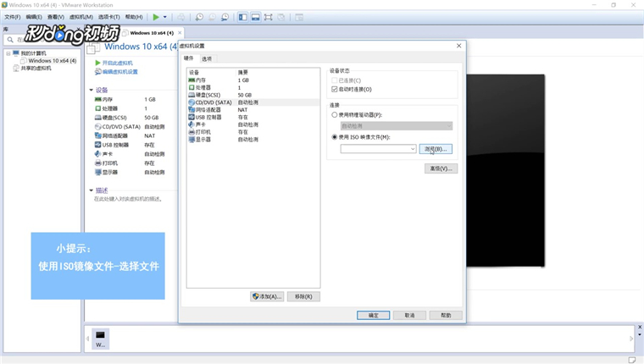Select USB 控制器 row icon in dialog list

[192, 117]
